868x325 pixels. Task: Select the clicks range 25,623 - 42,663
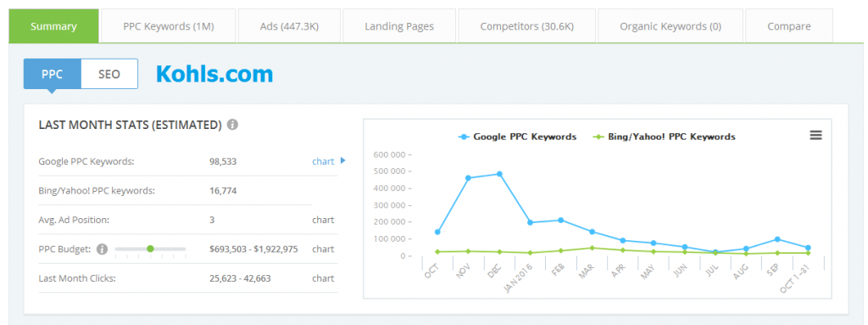240,278
